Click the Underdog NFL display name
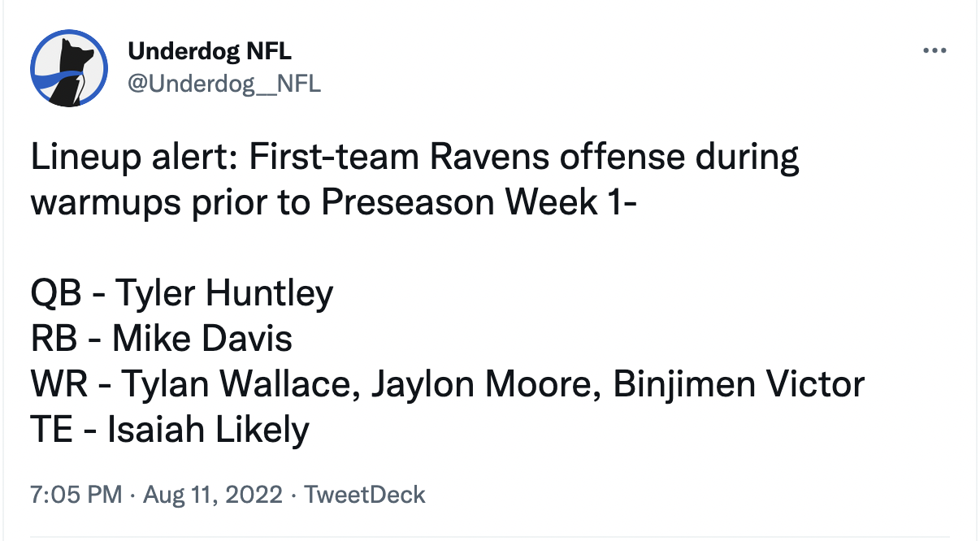 tap(209, 51)
